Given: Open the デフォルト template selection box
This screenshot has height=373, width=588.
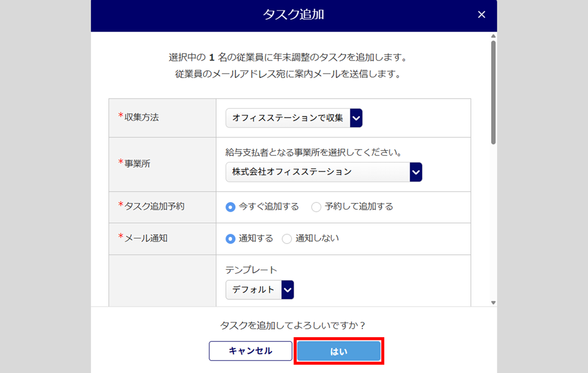Looking at the screenshot, I should (x=254, y=290).
